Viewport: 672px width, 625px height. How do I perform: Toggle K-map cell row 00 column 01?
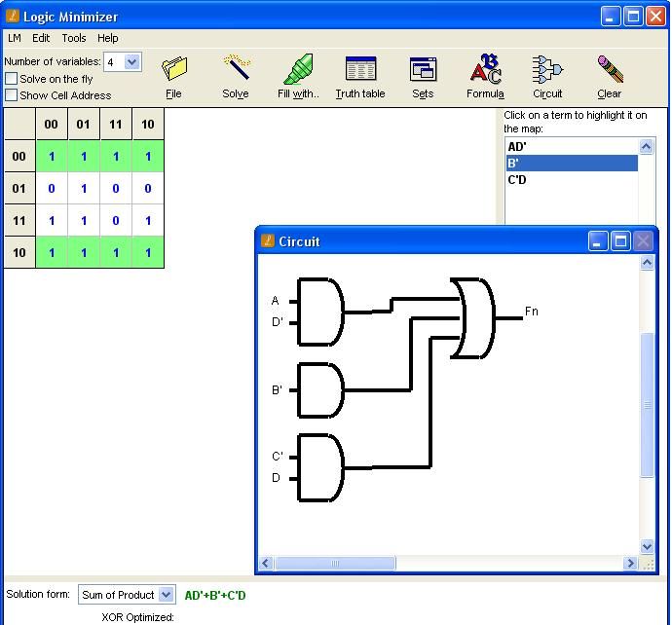tap(84, 156)
